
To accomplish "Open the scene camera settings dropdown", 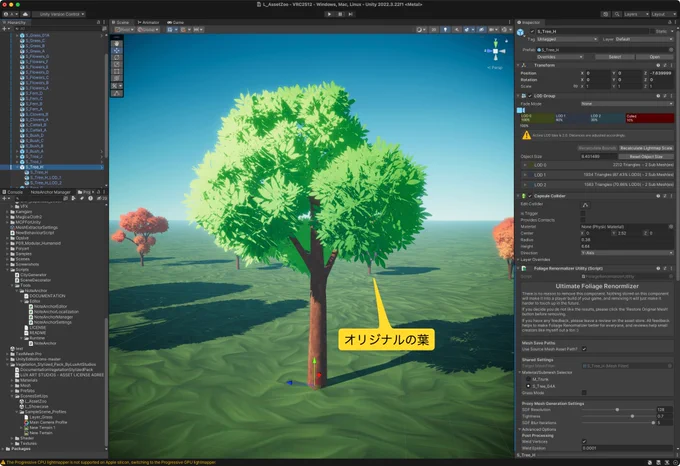I will click(x=493, y=29).
